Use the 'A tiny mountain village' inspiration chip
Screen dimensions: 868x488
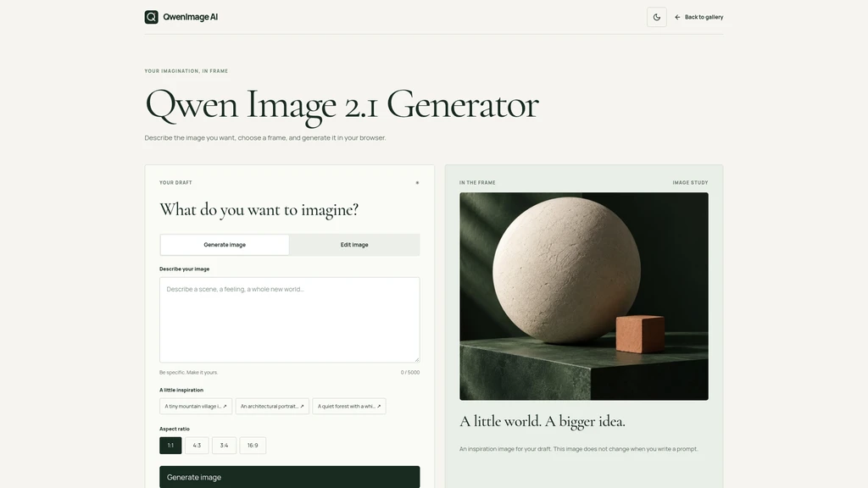point(196,406)
